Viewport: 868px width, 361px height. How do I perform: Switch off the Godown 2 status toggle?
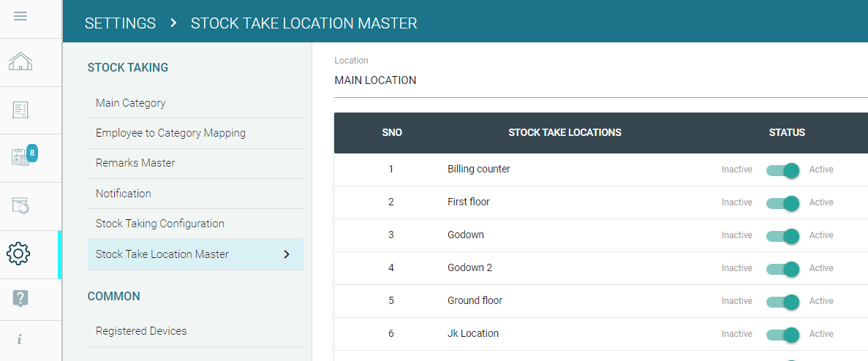pos(782,268)
